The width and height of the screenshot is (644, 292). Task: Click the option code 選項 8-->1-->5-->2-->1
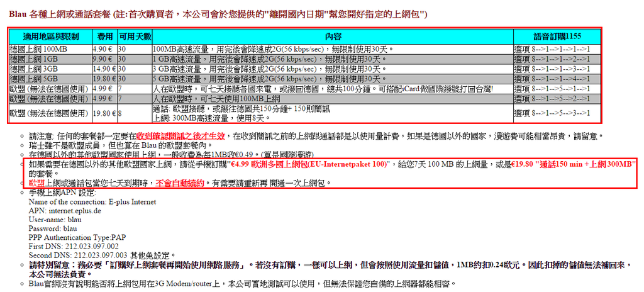[x=552, y=98]
